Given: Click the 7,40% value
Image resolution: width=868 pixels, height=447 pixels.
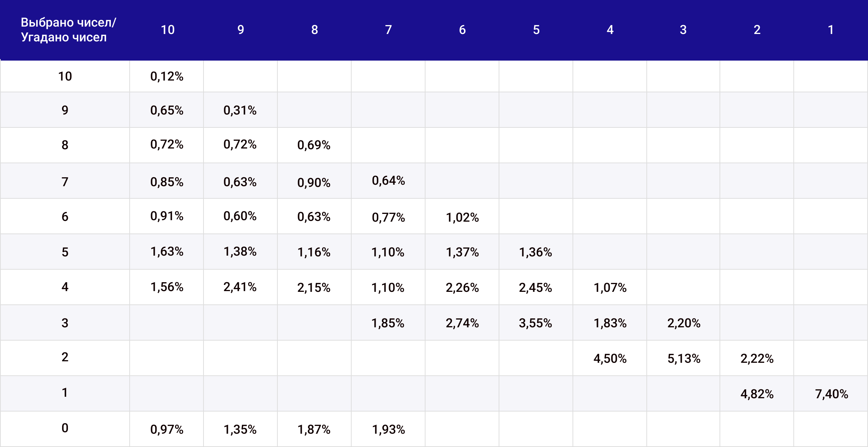Looking at the screenshot, I should tap(831, 394).
